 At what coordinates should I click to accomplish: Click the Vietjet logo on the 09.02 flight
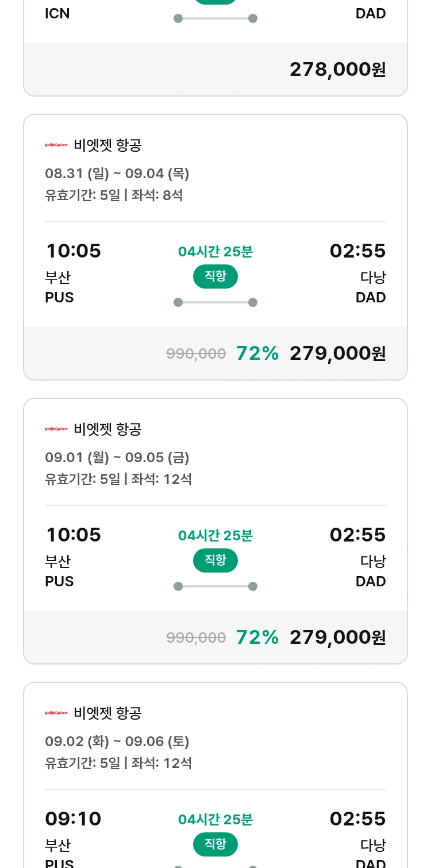tap(56, 713)
